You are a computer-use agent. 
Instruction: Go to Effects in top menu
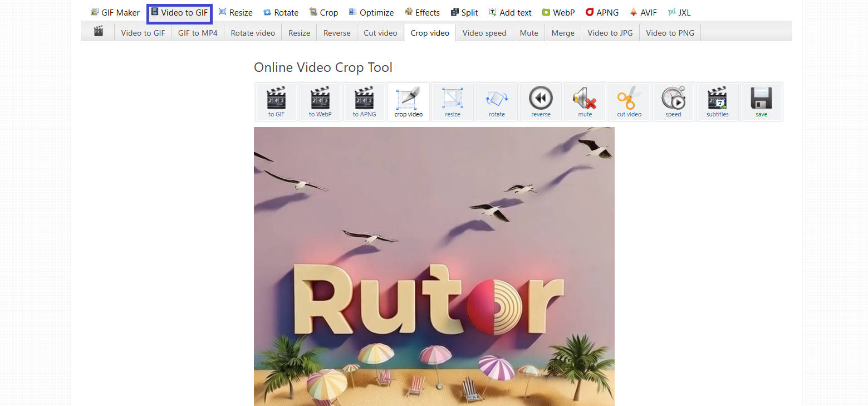[x=422, y=12]
